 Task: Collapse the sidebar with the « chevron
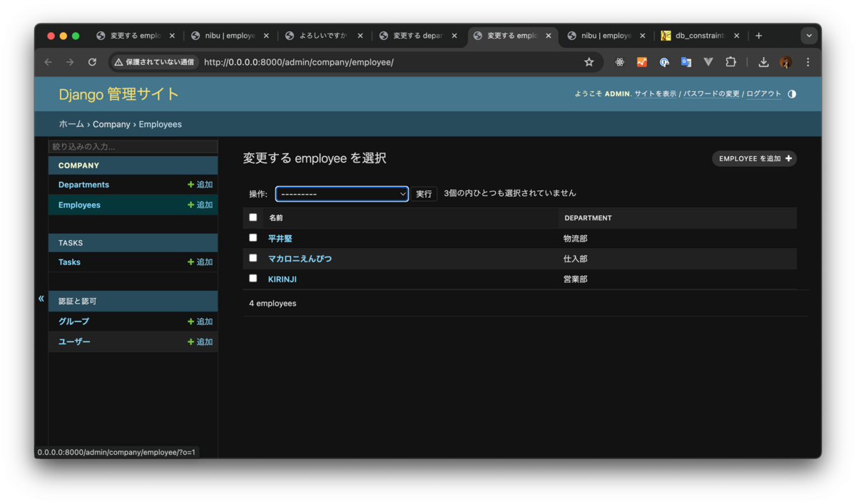point(41,299)
